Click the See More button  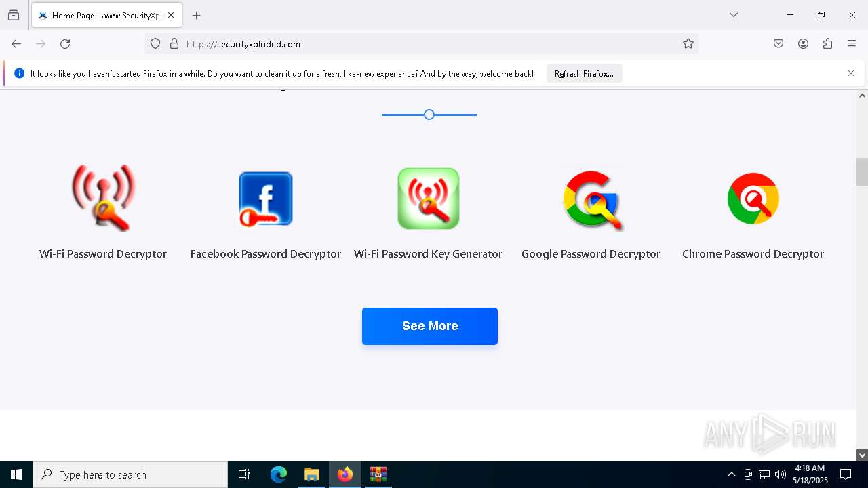pos(430,326)
